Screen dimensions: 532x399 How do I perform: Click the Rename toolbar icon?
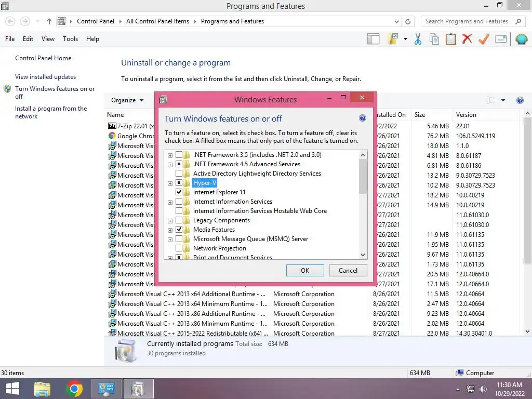pos(501,39)
